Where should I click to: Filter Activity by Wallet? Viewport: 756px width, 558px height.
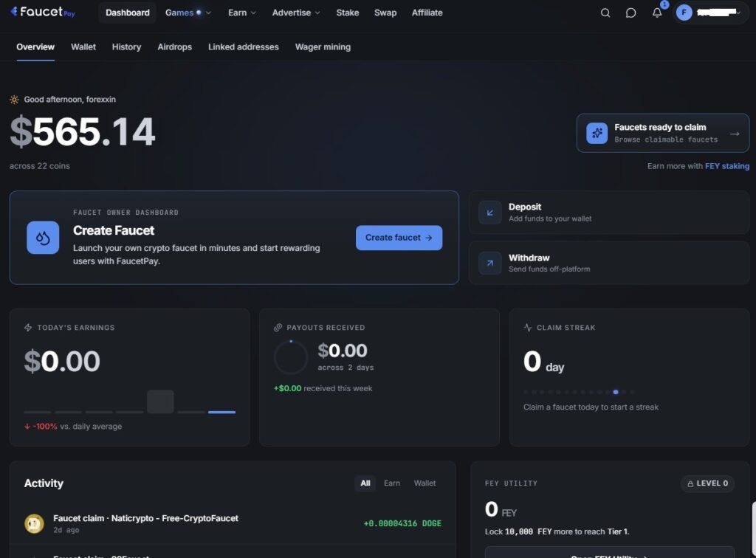coord(425,483)
